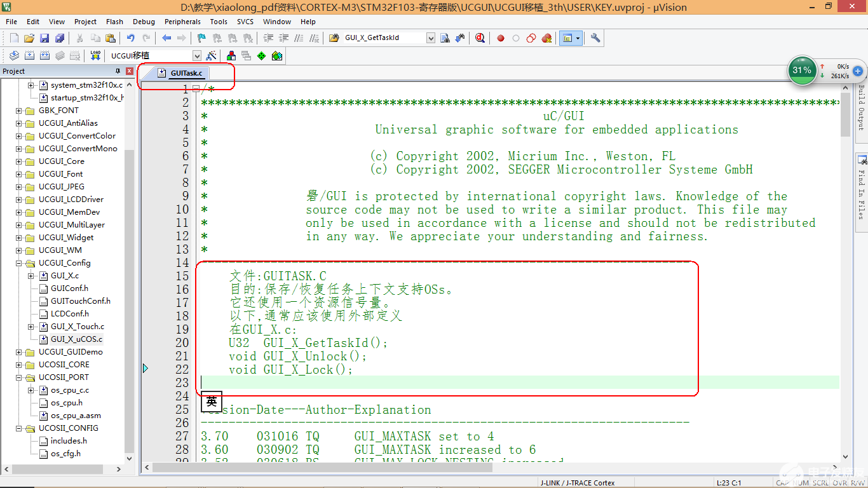Open the window layout dropdown arrow

[x=578, y=38]
